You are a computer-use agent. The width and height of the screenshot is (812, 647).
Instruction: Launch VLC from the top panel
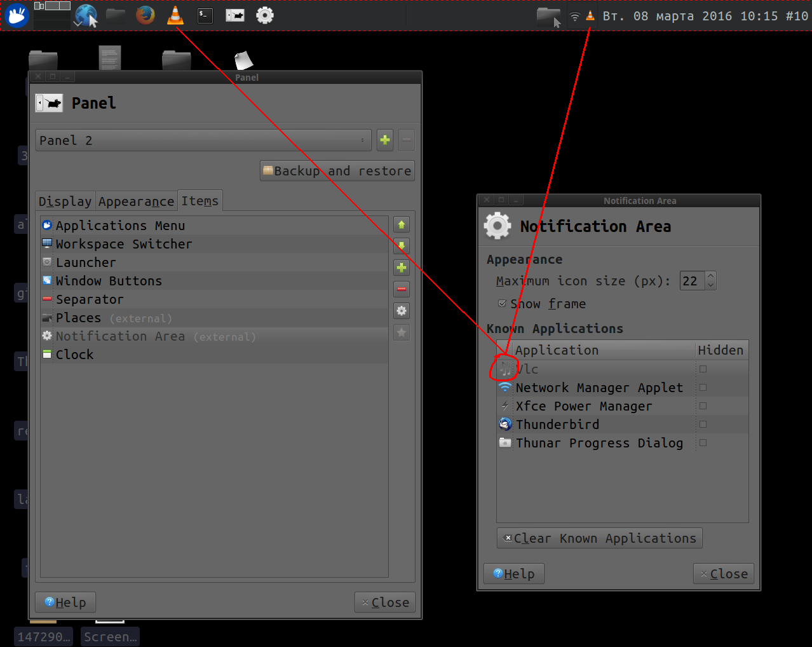(x=175, y=15)
